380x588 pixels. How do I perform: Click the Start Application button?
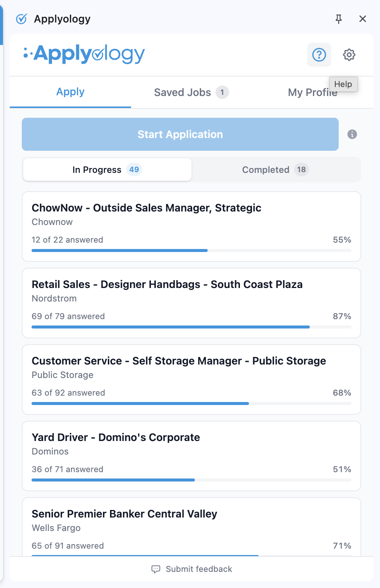click(x=180, y=134)
